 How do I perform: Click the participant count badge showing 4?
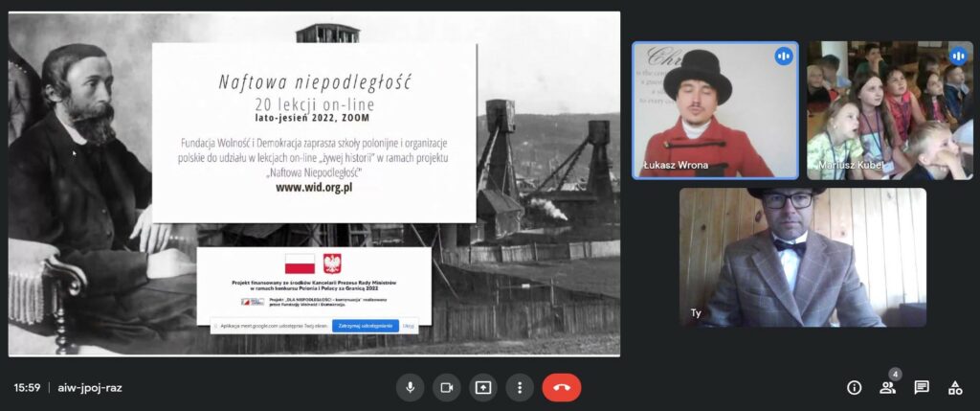tap(895, 374)
